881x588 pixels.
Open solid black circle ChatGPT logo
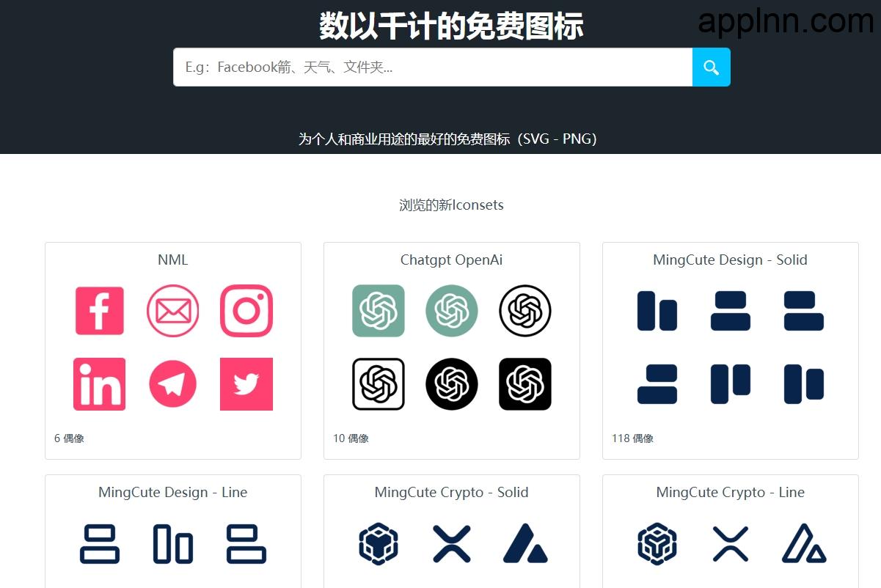coord(452,384)
